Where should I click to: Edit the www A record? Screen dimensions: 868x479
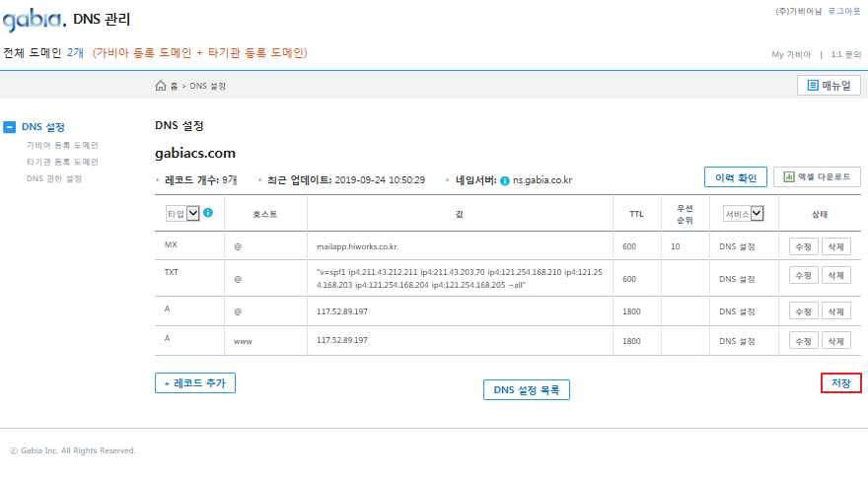point(803,341)
